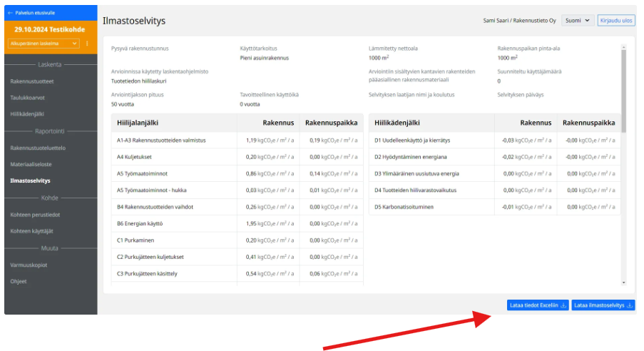Go back via Palvelun etusivulle arrow link
The width and height of the screenshot is (644, 351).
[31, 13]
